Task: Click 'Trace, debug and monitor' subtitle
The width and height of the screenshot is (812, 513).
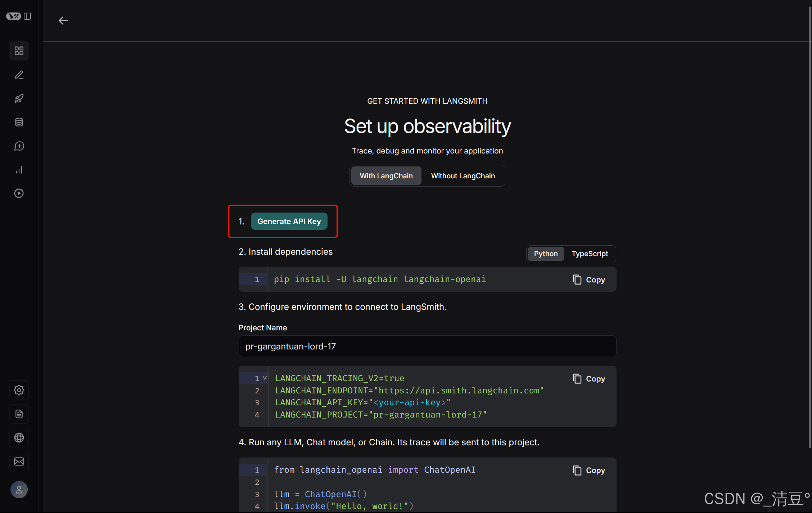Action: coord(427,151)
